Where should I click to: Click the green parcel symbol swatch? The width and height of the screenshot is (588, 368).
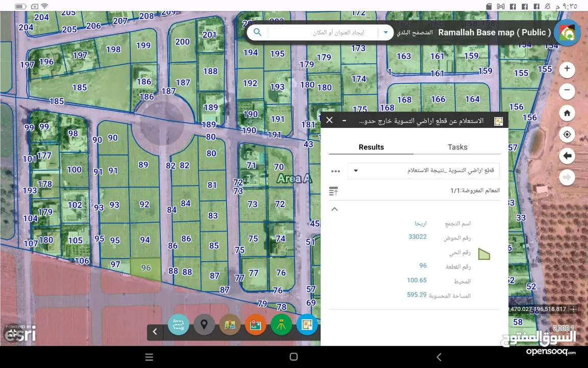tap(484, 254)
